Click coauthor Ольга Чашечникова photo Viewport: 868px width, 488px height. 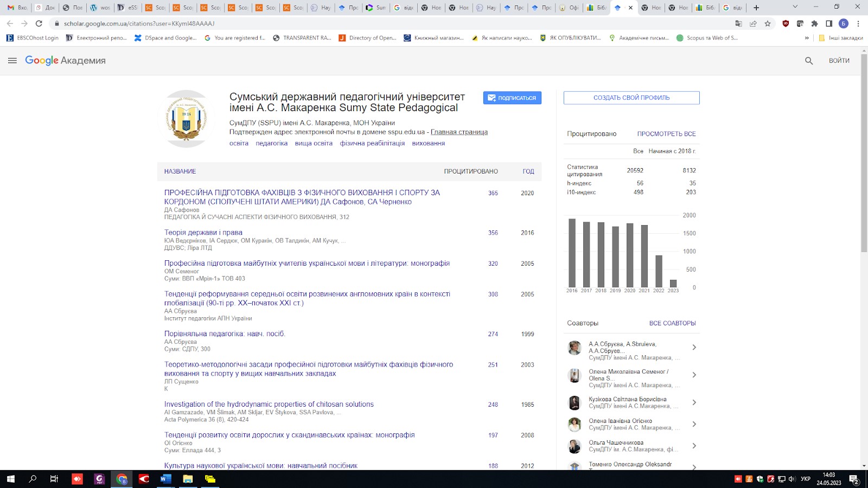click(575, 446)
